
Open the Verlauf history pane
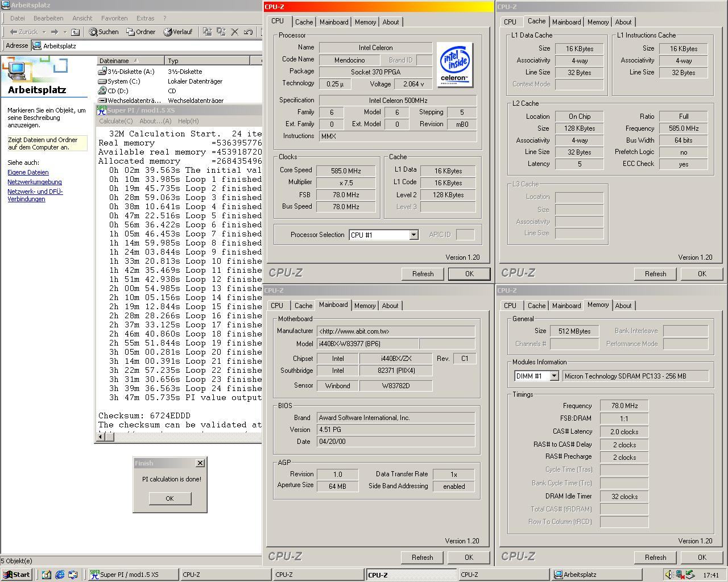[x=178, y=32]
